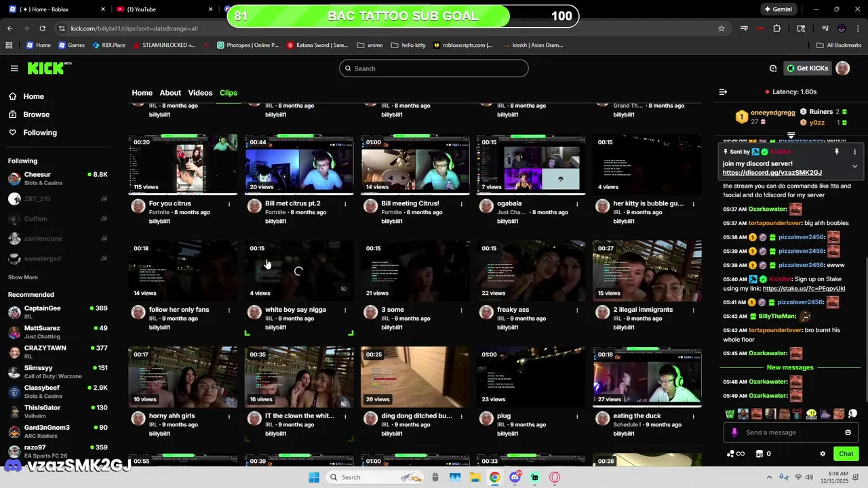This screenshot has height=488, width=868.
Task: Open the 'ding dong ditched' clip thumbnail
Action: click(x=415, y=378)
